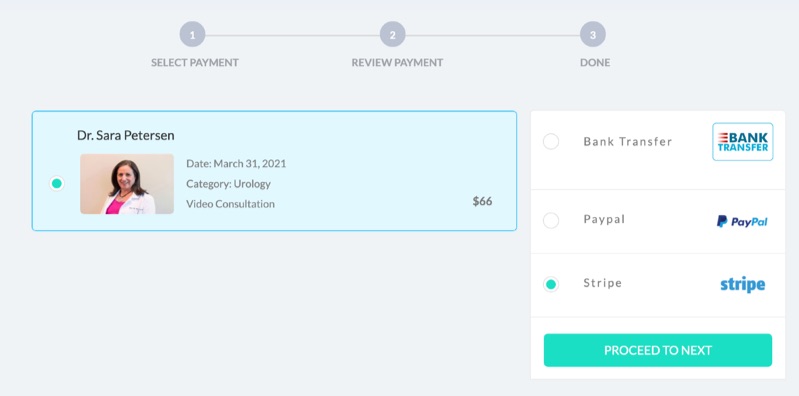Select the Stripe radio button
Image resolution: width=799 pixels, height=396 pixels.
point(551,284)
